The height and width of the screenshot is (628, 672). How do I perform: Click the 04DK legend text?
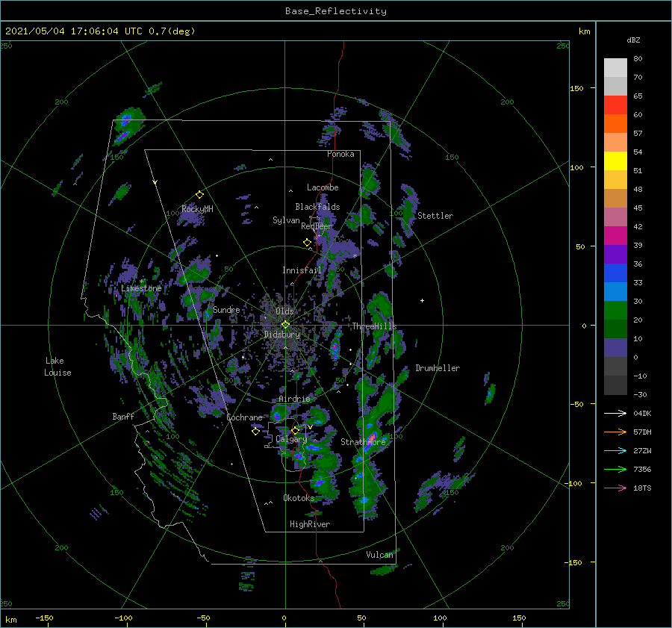(x=642, y=413)
